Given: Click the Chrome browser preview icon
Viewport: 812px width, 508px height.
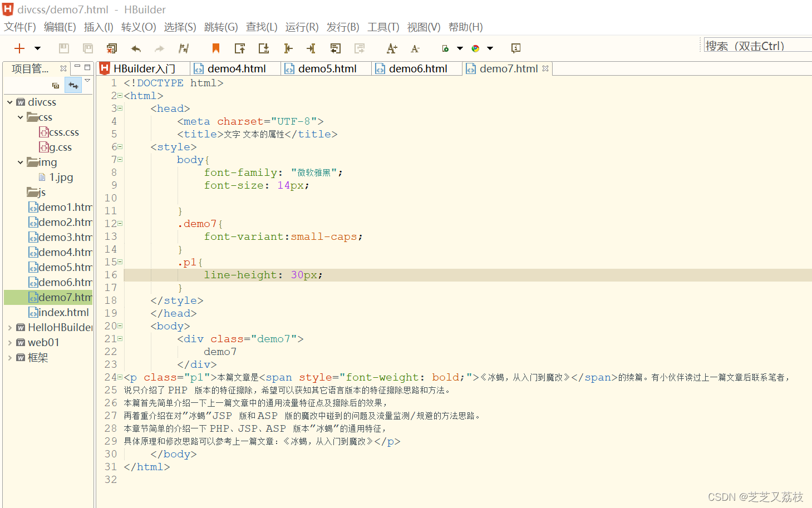Looking at the screenshot, I should pos(475,48).
